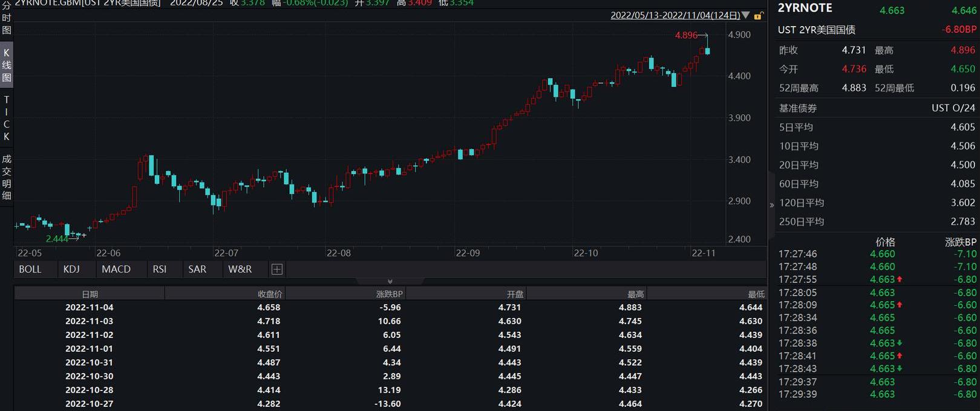Click the green down arrow at 17:28:43

(x=900, y=369)
